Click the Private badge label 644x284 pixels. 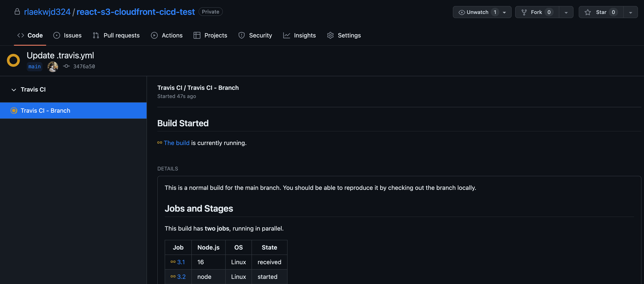click(211, 12)
